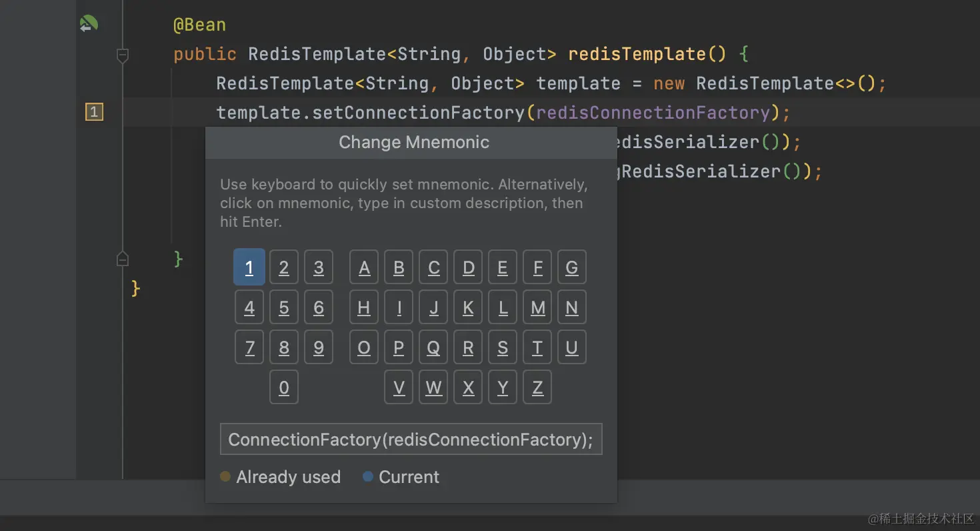Click bookmark 1 gutter marker
The height and width of the screenshot is (531, 980).
pyautogui.click(x=94, y=112)
